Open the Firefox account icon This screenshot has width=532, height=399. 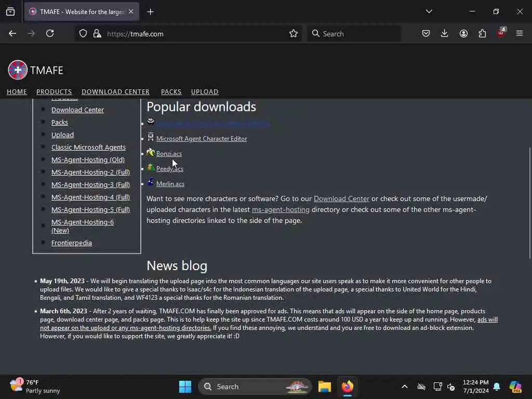463,34
